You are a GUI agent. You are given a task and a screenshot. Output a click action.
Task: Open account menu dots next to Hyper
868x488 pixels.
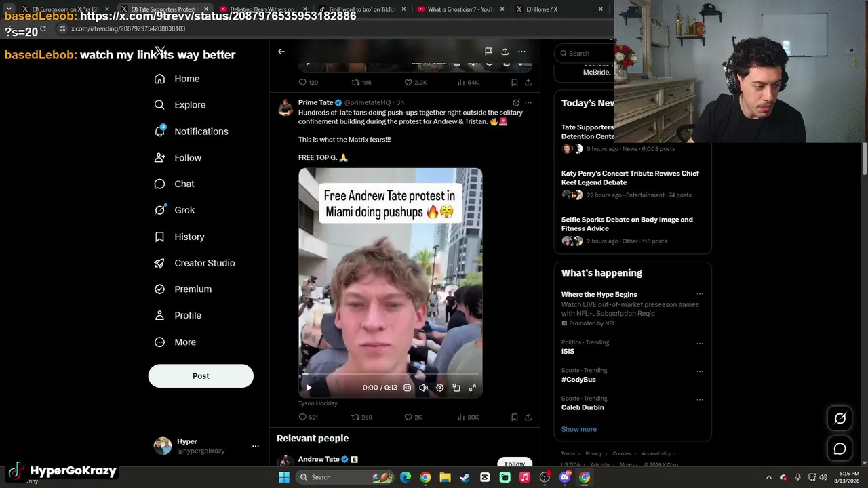point(256,446)
